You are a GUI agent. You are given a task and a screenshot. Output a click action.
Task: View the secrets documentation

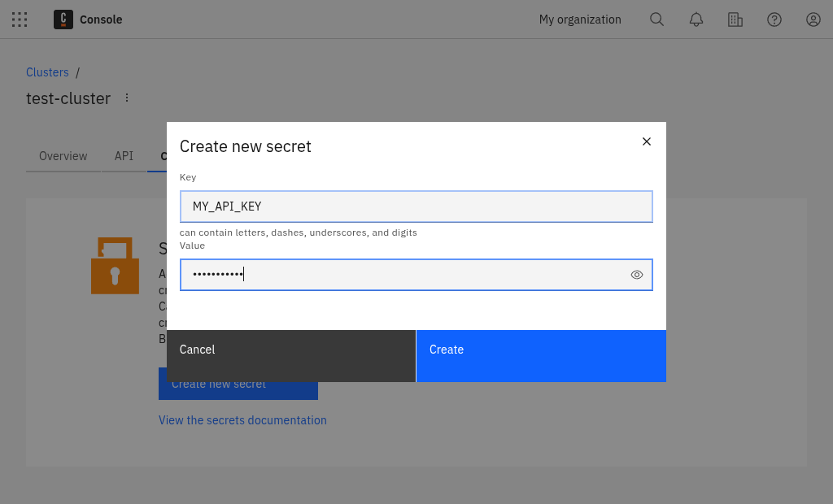point(242,420)
